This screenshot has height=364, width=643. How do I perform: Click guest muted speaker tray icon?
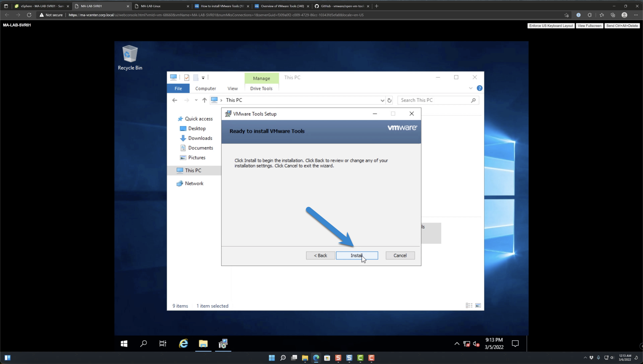476,344
